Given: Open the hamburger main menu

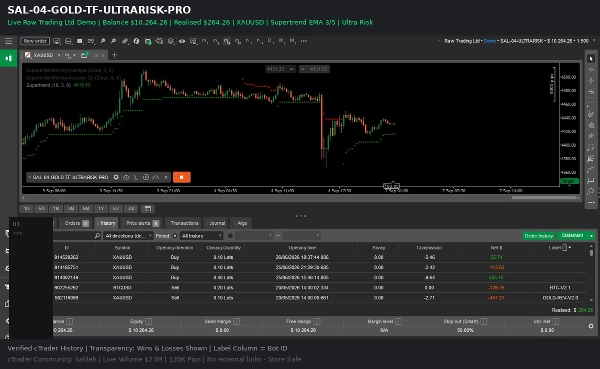Looking at the screenshot, I should [x=8, y=41].
